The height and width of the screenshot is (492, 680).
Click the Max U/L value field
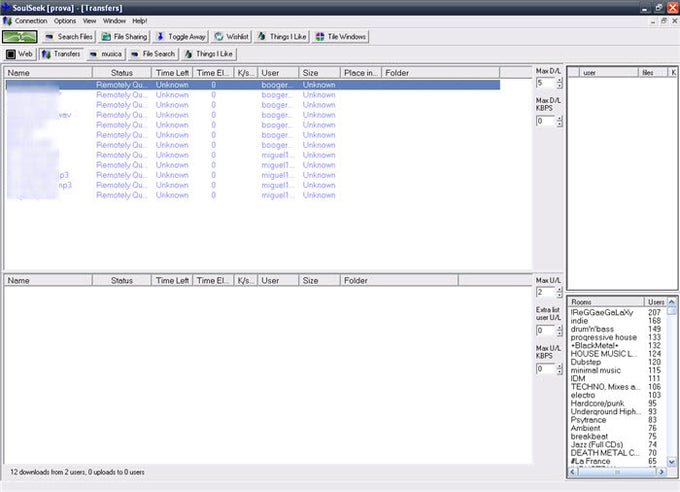pyautogui.click(x=546, y=292)
